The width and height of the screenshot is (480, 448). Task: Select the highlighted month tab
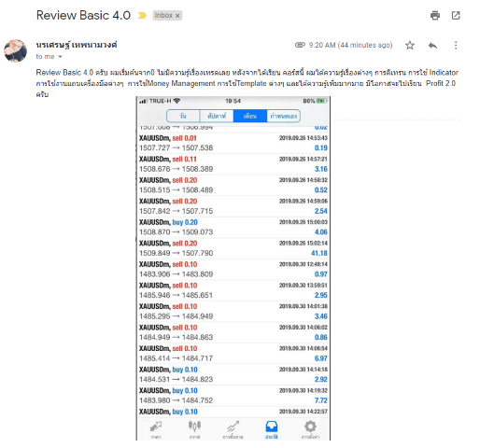(x=250, y=116)
